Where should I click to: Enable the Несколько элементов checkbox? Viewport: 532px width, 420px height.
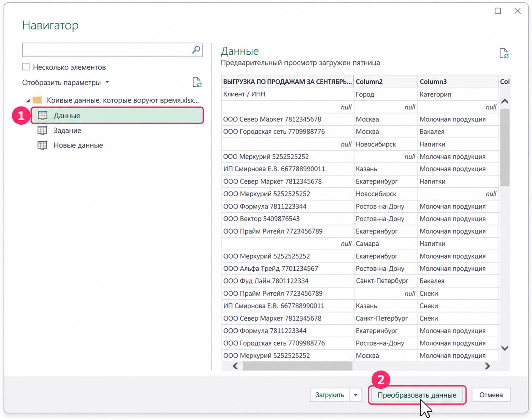coord(26,67)
